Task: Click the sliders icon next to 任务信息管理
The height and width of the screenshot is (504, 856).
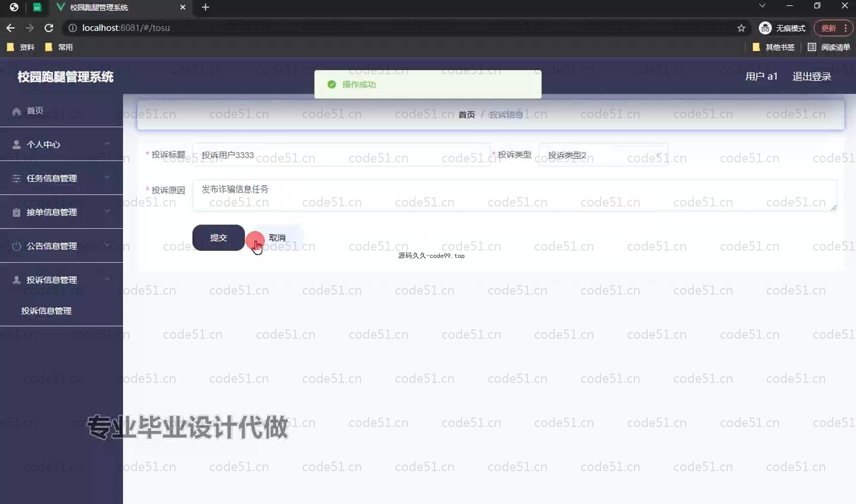Action: (x=16, y=178)
